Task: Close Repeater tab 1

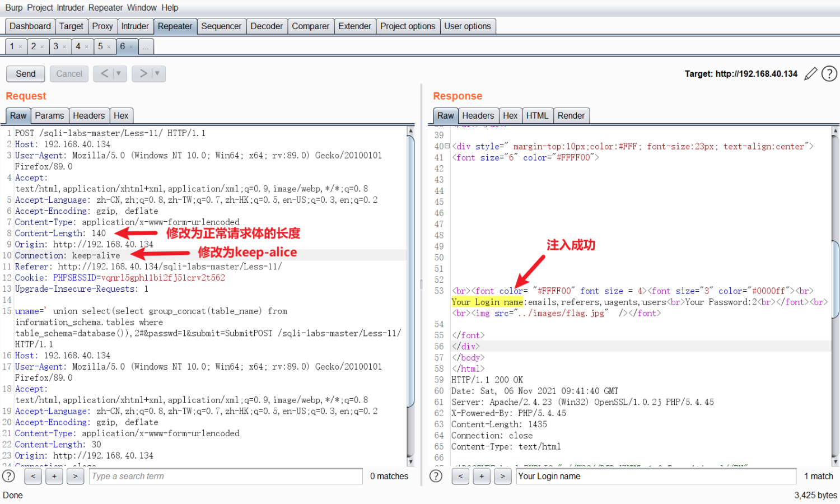Action: coord(20,46)
